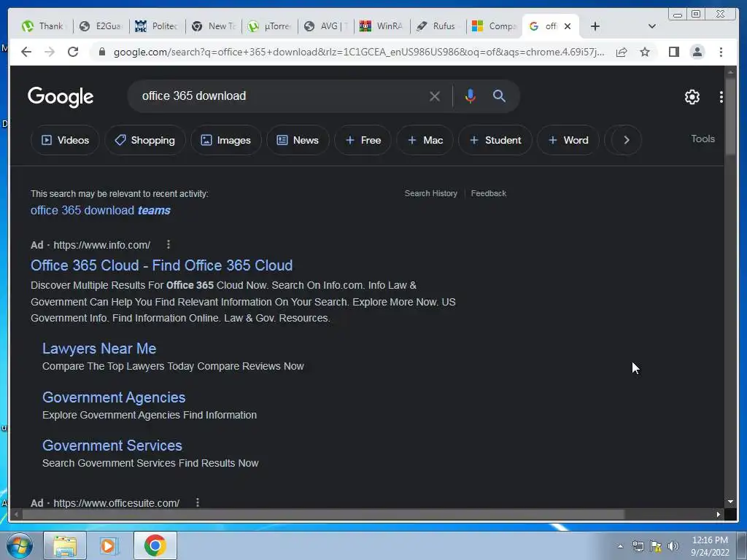Open the Google apps dots beside settings gear
The height and width of the screenshot is (560, 747).
[x=721, y=97]
